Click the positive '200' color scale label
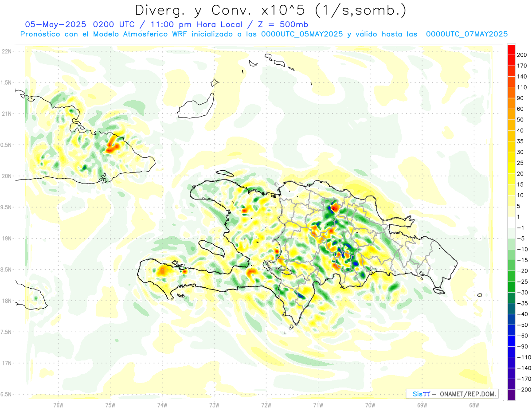 523,55
